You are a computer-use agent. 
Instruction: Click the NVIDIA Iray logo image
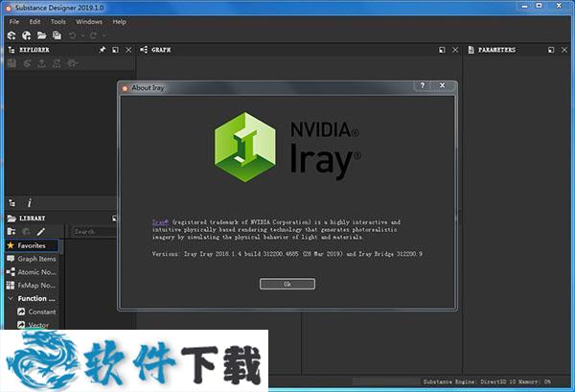(287, 148)
